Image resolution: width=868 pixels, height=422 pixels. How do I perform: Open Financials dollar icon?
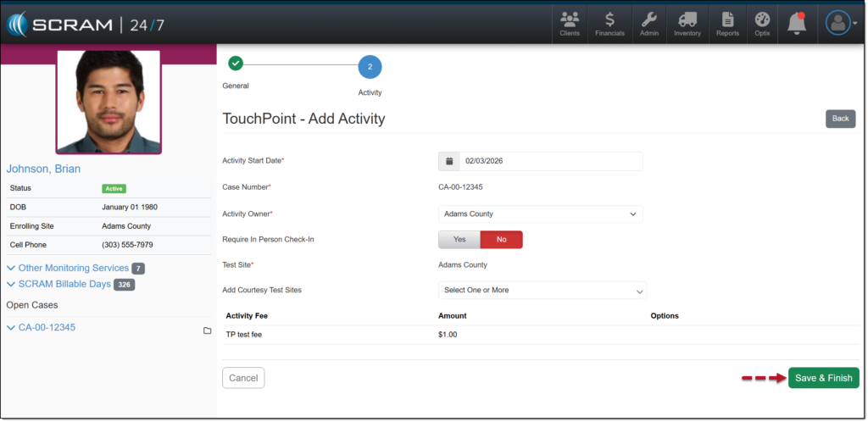(609, 24)
